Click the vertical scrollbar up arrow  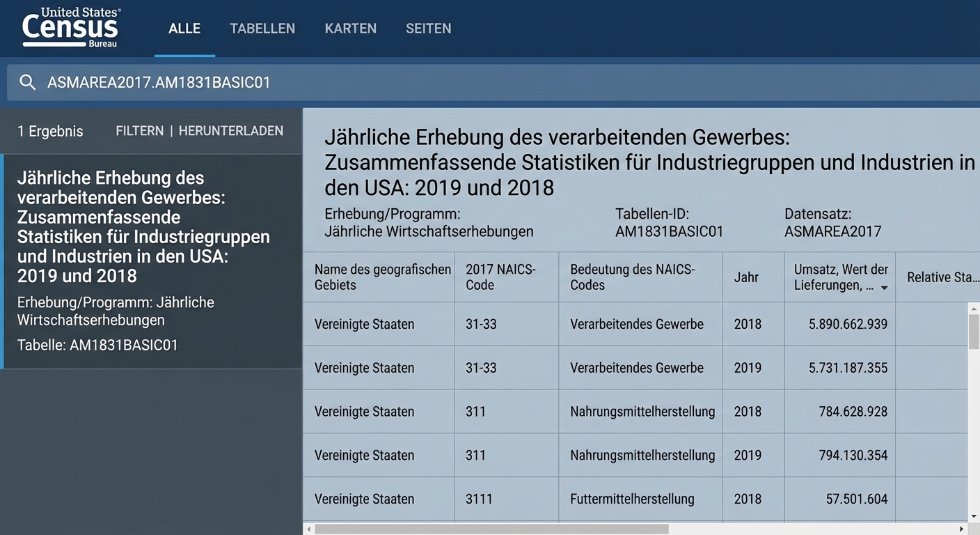(974, 308)
